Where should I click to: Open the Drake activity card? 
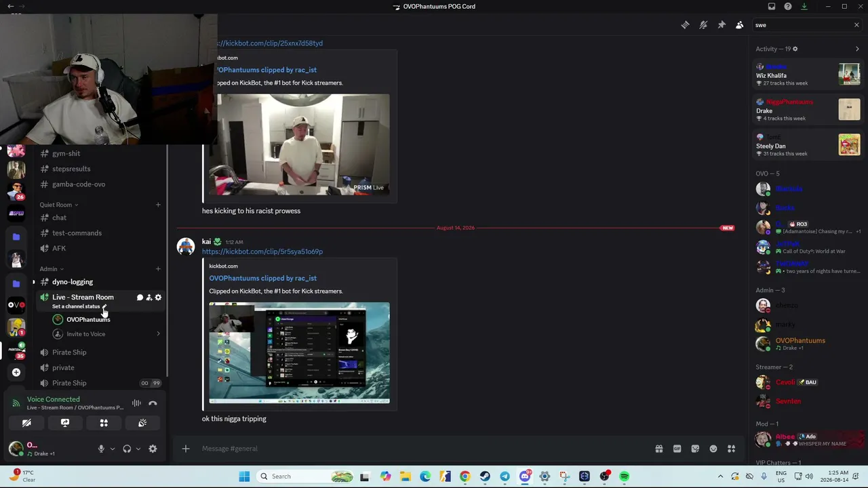808,110
